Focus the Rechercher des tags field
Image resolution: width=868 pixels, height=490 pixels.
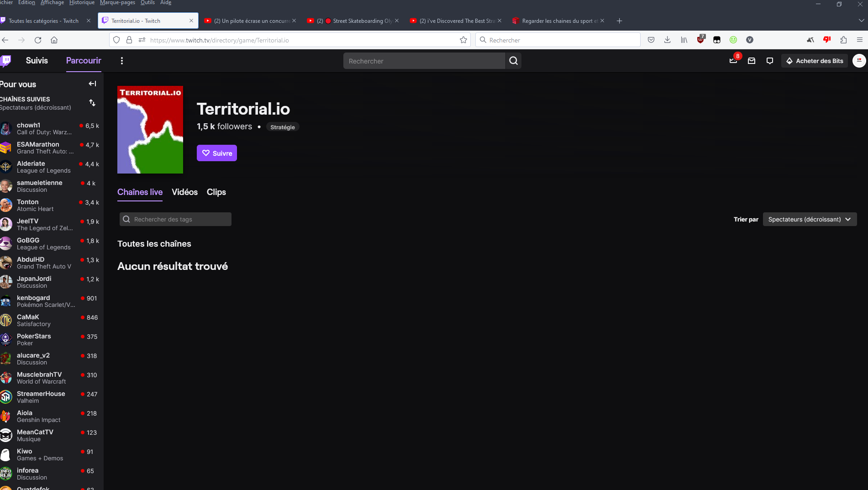(175, 219)
